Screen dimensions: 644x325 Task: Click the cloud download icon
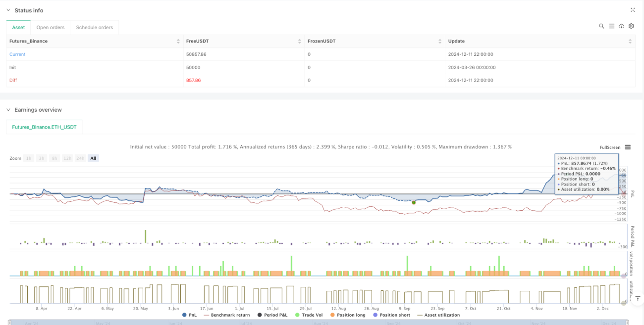point(621,26)
